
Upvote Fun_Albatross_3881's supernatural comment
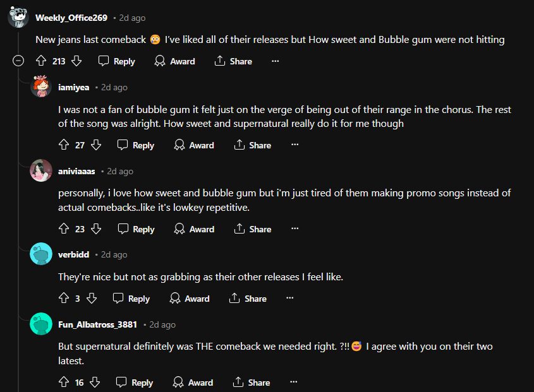63,382
